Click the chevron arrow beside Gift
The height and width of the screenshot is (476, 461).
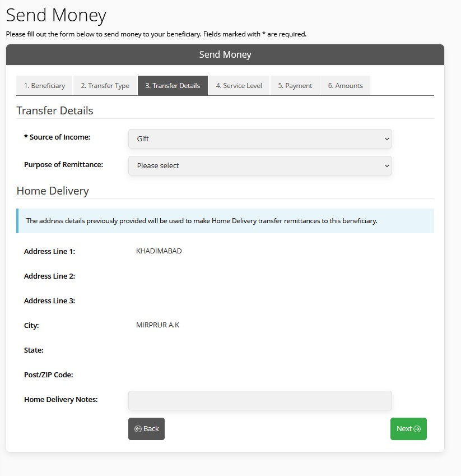pos(387,139)
